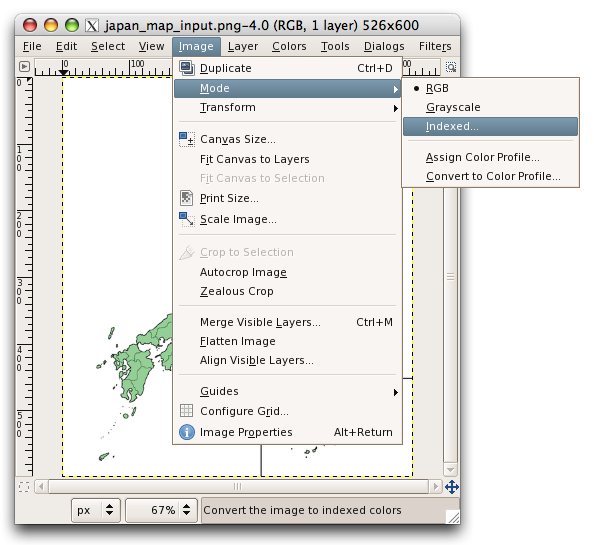Click the Duplicate icon in Image menu
The height and width of the screenshot is (545, 594).
186,68
